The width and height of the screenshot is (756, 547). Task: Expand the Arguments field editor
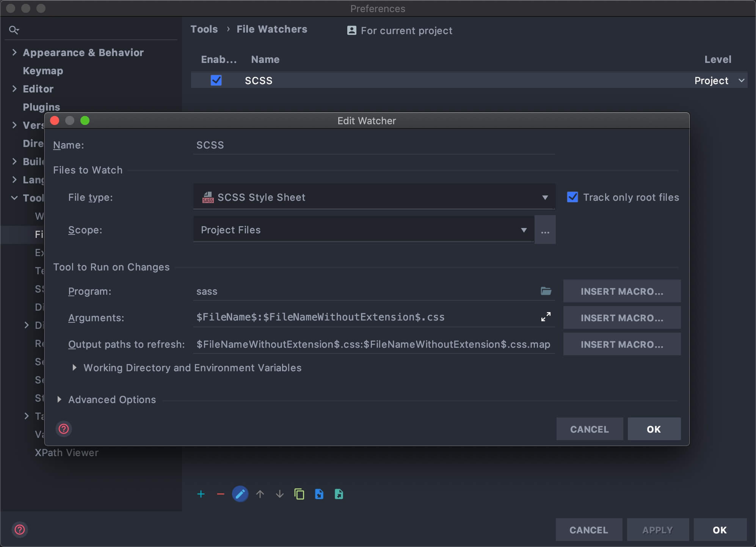click(x=546, y=317)
